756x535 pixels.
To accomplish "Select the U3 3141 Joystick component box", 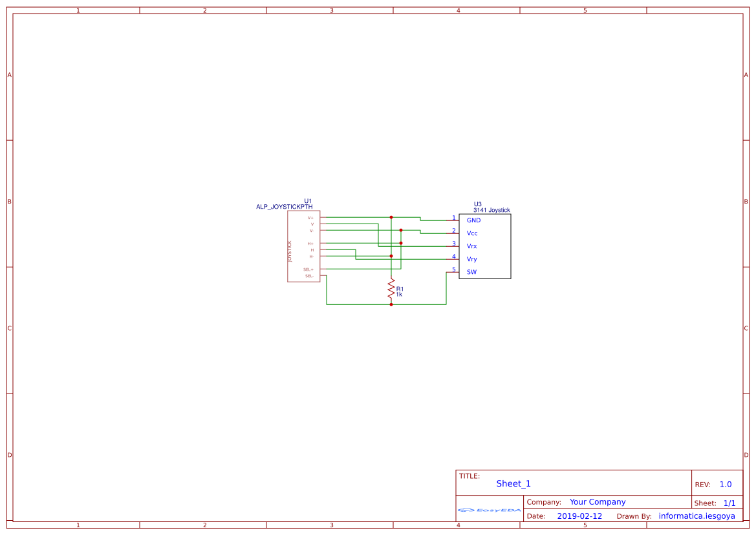I will tap(484, 246).
